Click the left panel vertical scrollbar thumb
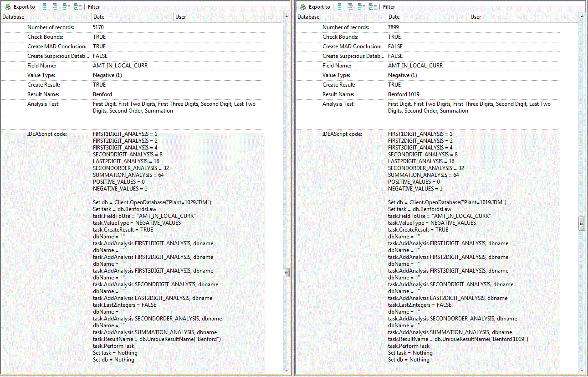Screen dimensions: 588x377 point(286,272)
